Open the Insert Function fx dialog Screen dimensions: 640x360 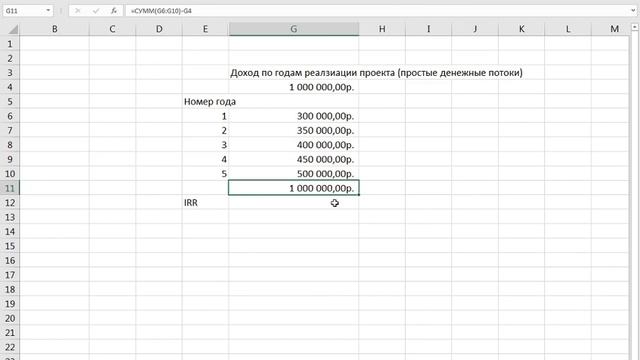tap(114, 11)
